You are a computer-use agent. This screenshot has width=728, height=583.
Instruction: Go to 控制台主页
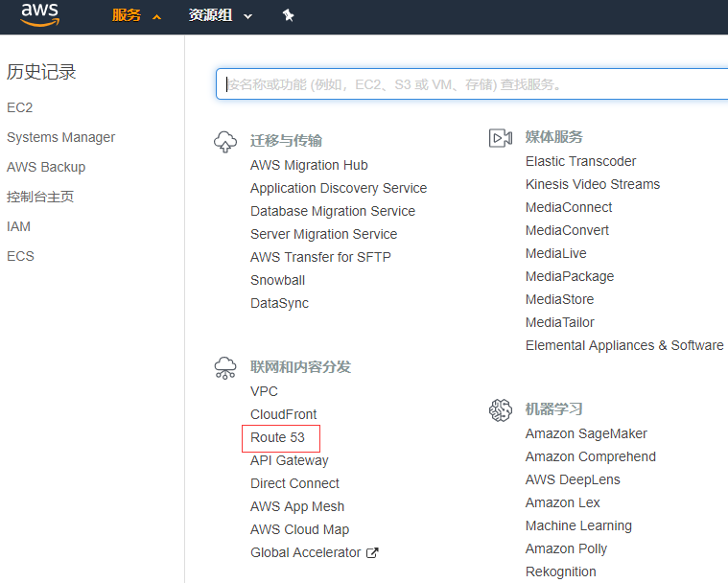40,197
